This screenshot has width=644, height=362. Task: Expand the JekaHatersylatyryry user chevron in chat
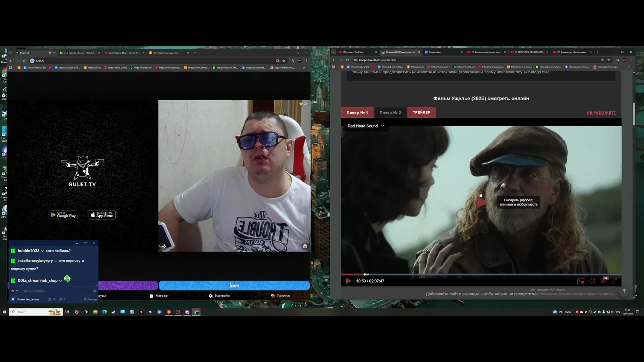point(56,261)
